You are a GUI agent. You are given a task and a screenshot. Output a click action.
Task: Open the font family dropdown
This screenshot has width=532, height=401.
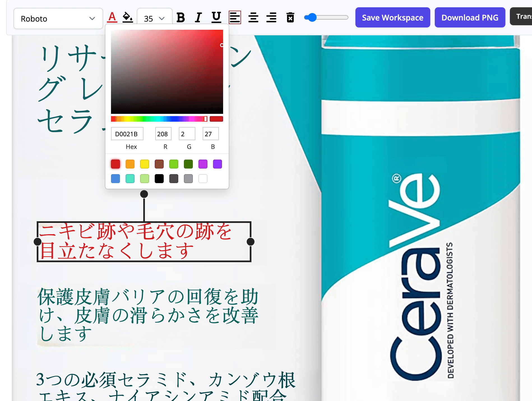click(x=58, y=19)
